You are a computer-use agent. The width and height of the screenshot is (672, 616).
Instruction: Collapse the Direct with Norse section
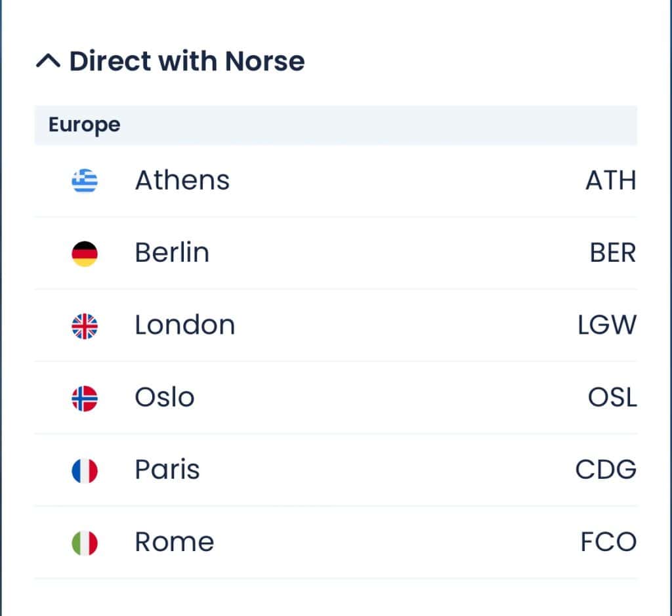(49, 62)
